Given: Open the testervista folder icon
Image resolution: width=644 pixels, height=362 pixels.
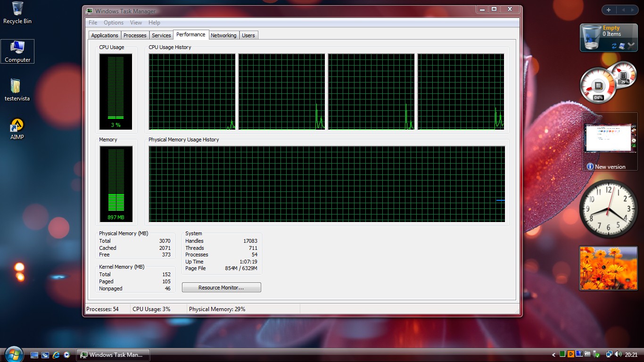Looking at the screenshot, I should [x=17, y=90].
